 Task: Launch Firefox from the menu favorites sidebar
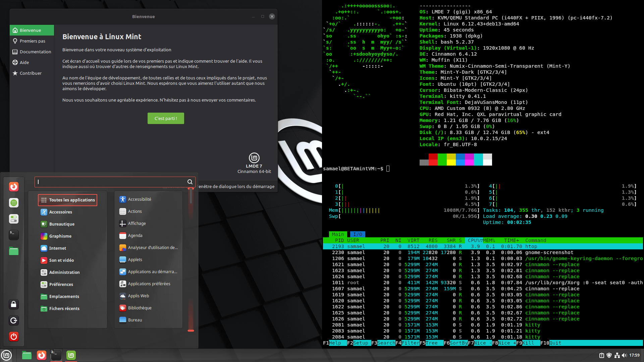tap(14, 187)
